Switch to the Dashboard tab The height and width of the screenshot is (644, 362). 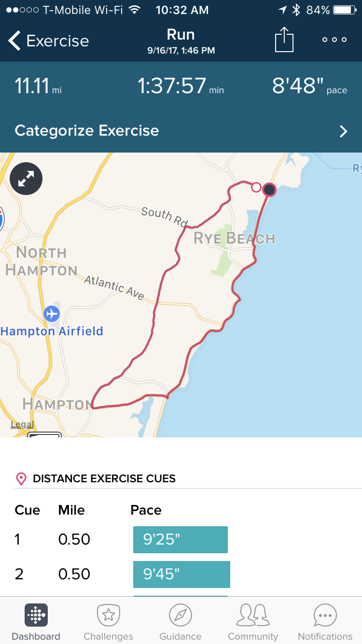coord(36,622)
